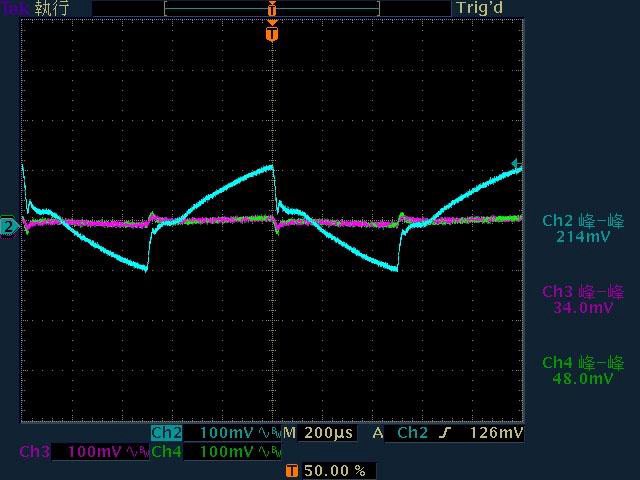The height and width of the screenshot is (480, 640).
Task: Click the trigger level arrow on right edge
Action: pyautogui.click(x=516, y=164)
